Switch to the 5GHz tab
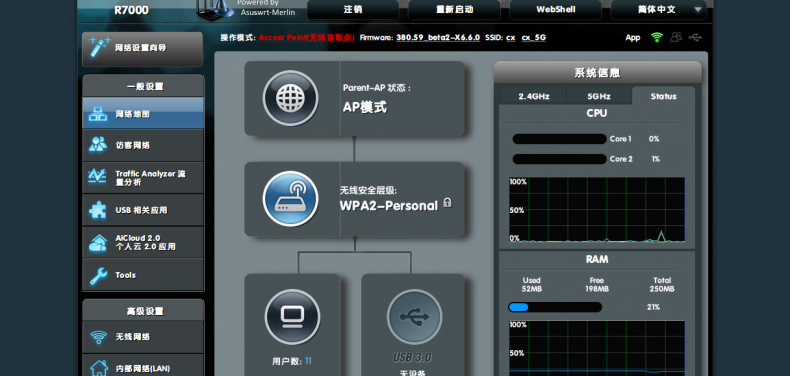The height and width of the screenshot is (376, 790). tap(599, 96)
